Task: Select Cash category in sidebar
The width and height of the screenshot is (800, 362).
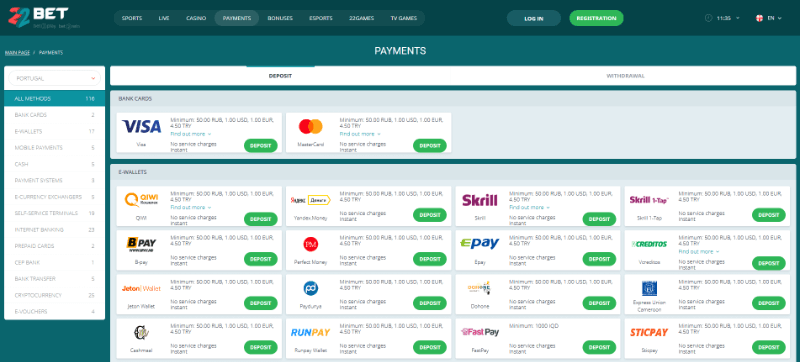Action: click(55, 164)
